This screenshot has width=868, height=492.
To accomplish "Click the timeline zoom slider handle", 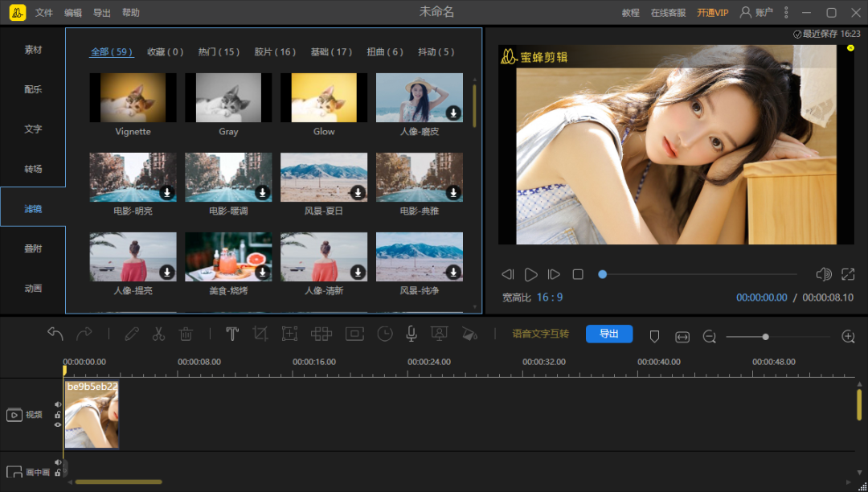I will [766, 337].
